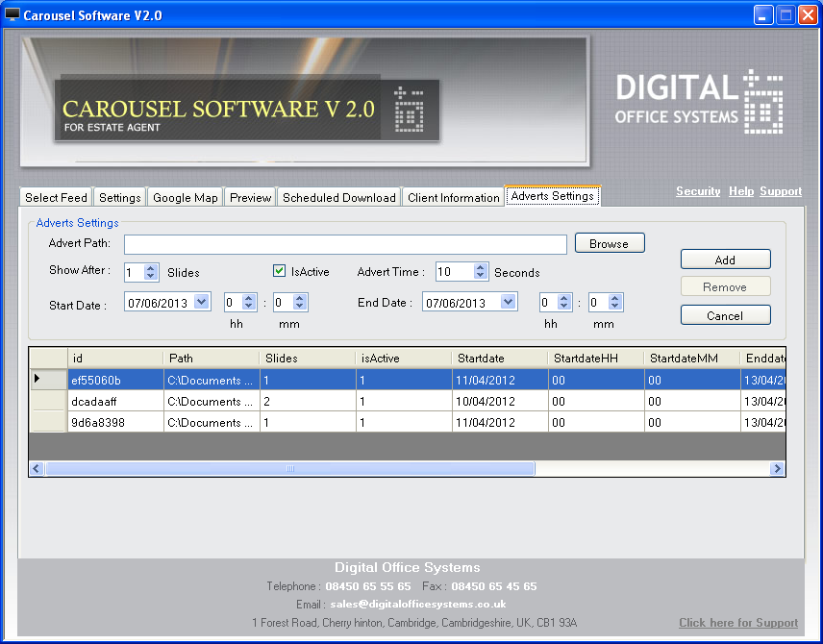
Task: Open the Select Feed tab
Action: pyautogui.click(x=56, y=197)
